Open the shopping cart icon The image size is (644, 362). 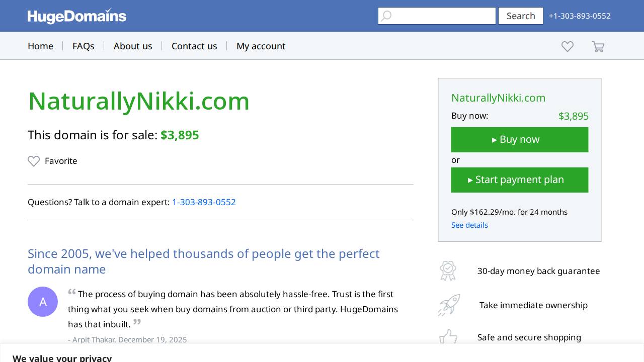(x=598, y=46)
